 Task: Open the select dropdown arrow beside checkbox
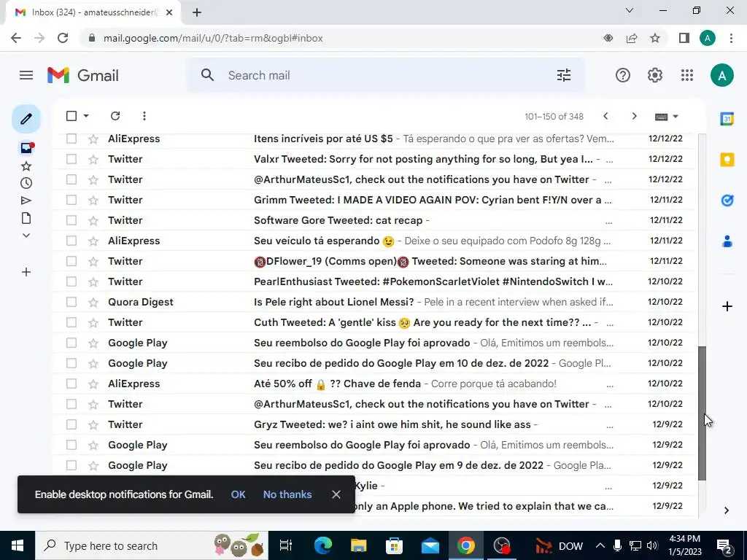coord(86,116)
